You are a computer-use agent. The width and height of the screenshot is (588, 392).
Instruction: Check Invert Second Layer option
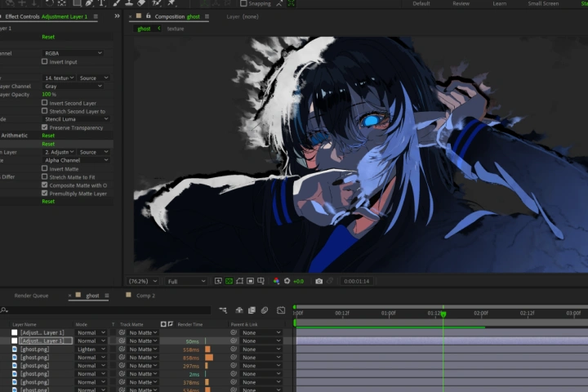click(x=45, y=103)
